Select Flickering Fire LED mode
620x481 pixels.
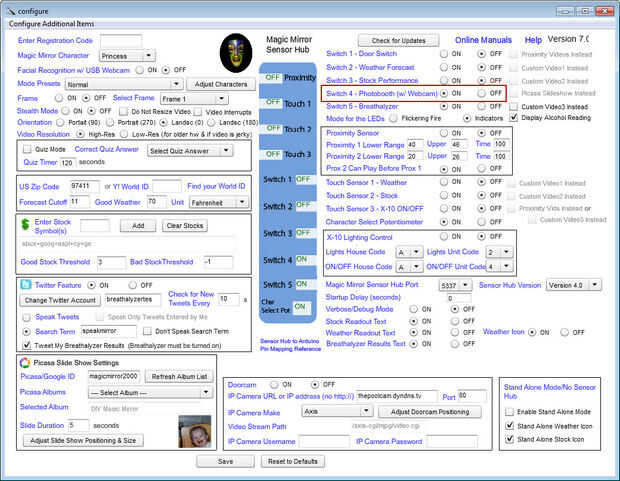[393, 118]
